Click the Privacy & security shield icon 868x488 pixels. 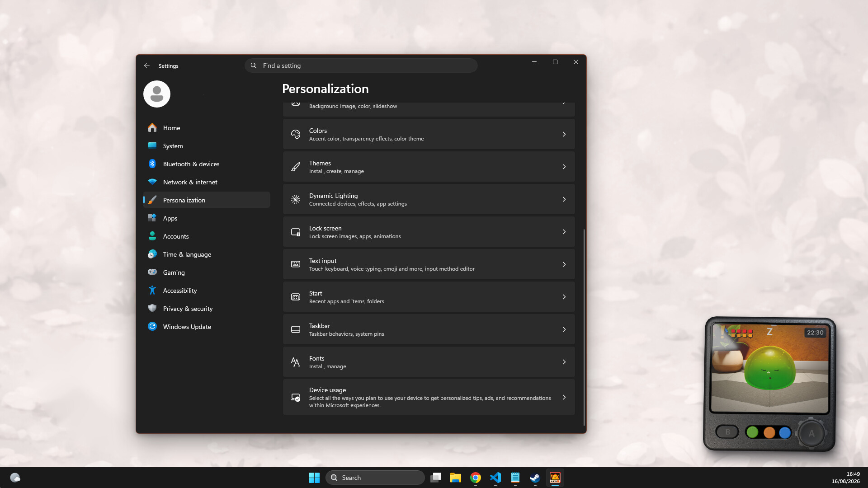152,308
